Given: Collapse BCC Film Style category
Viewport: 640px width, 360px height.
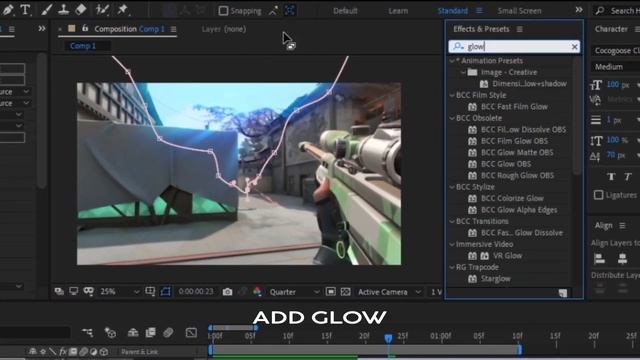Looking at the screenshot, I should tap(452, 95).
